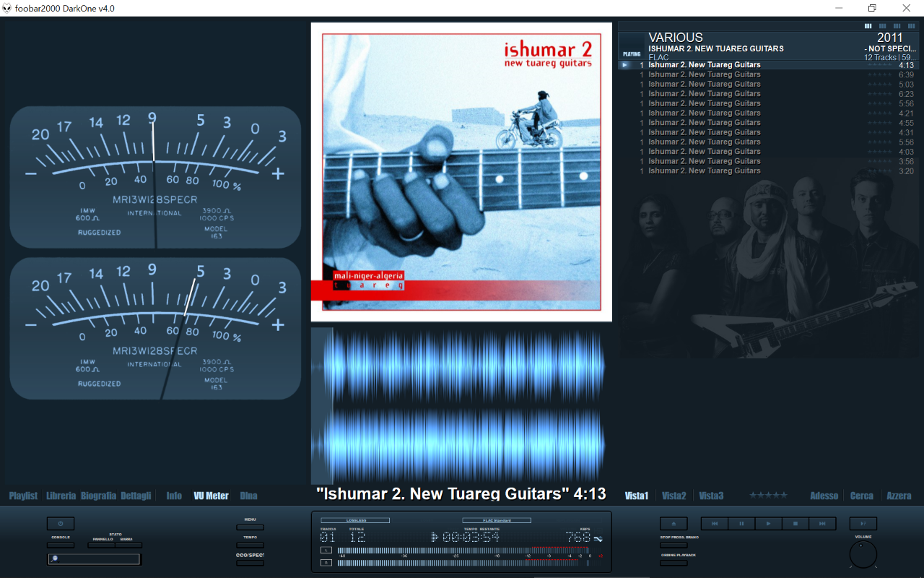
Task: Toggle the CONSOLE button
Action: click(x=61, y=545)
